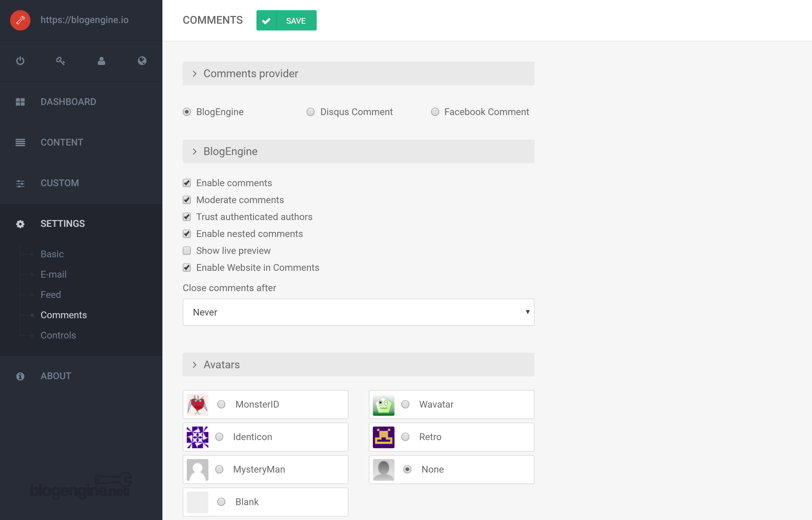The image size is (812, 520).
Task: Click the Custom sliders icon
Action: (x=20, y=183)
